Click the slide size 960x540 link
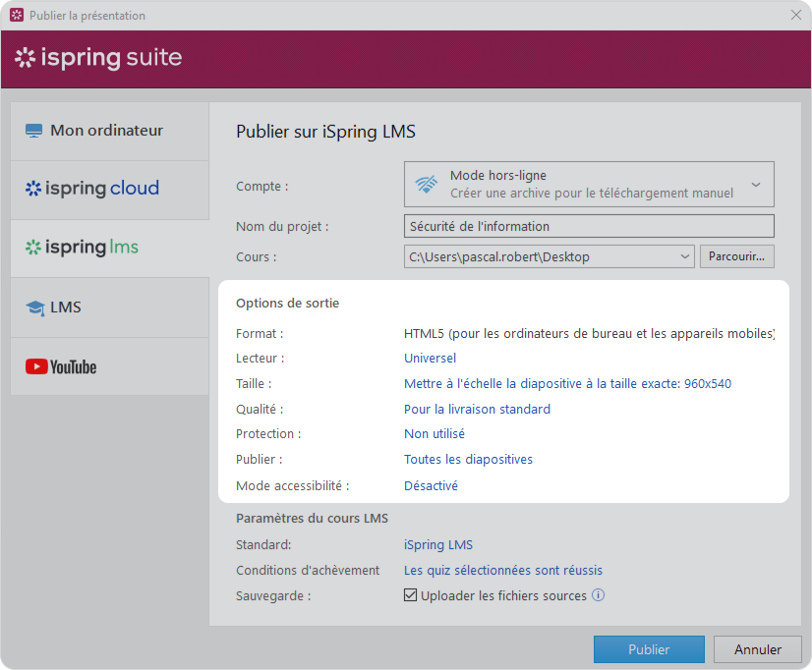This screenshot has width=812, height=670. click(567, 383)
